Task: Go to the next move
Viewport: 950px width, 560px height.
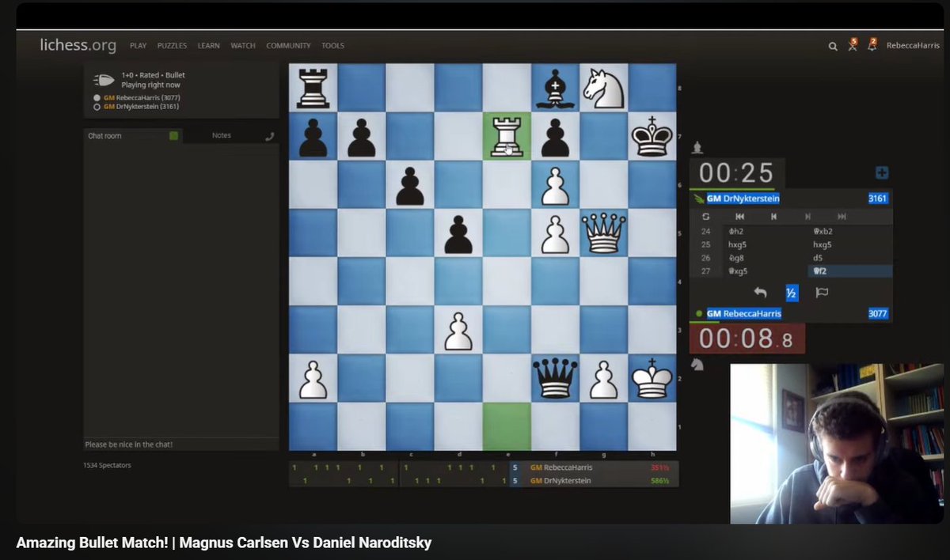Action: point(807,216)
